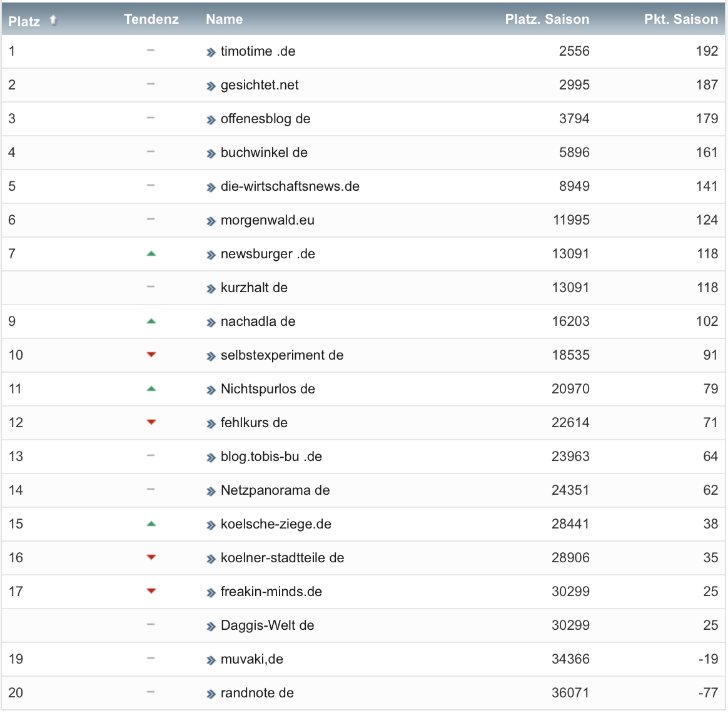Open the koelsche-ziege.de link
Image resolution: width=728 pixels, height=713 pixels.
click(x=276, y=524)
